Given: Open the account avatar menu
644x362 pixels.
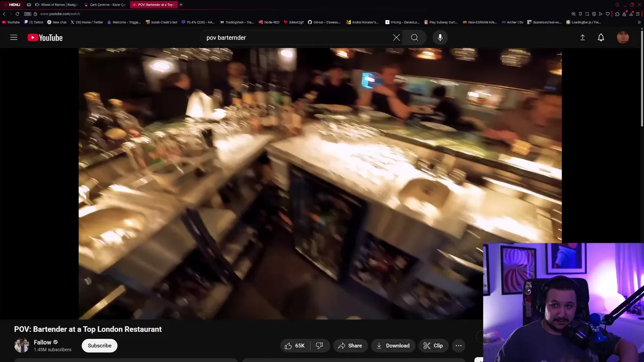Looking at the screenshot, I should [x=623, y=38].
